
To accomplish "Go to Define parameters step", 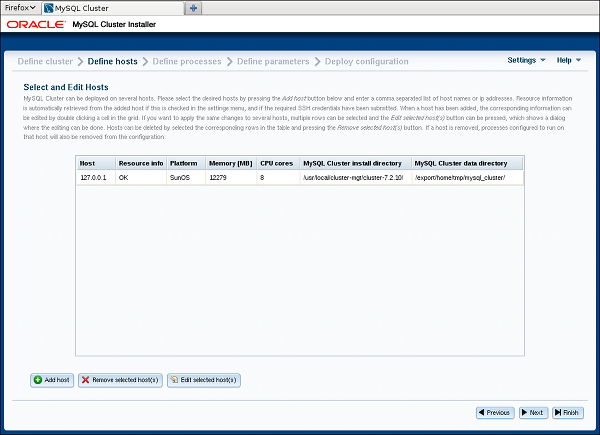I will 273,61.
